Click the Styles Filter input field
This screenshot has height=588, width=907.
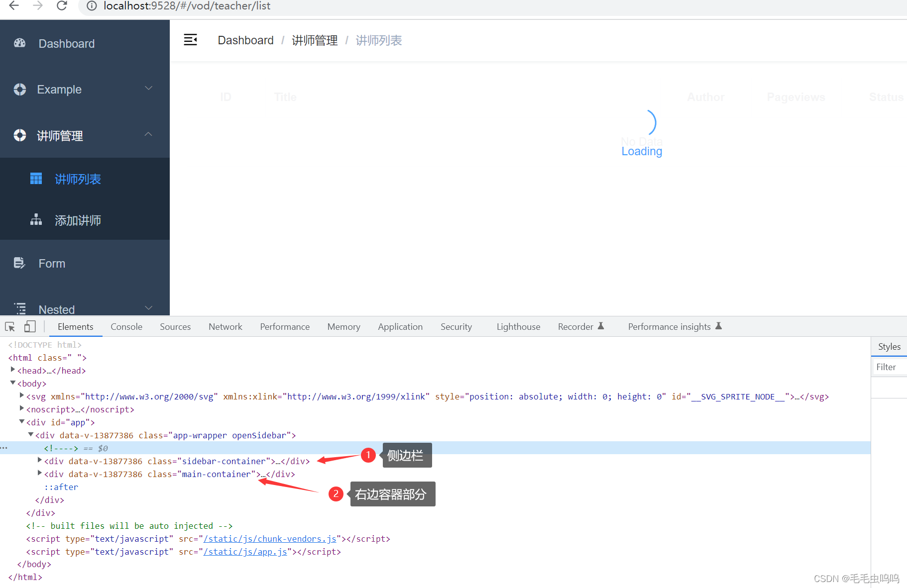[890, 367]
